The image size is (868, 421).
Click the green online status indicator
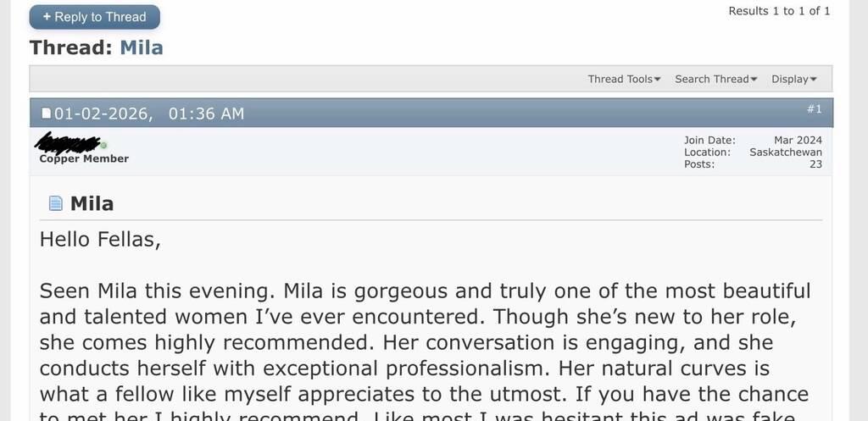[104, 145]
